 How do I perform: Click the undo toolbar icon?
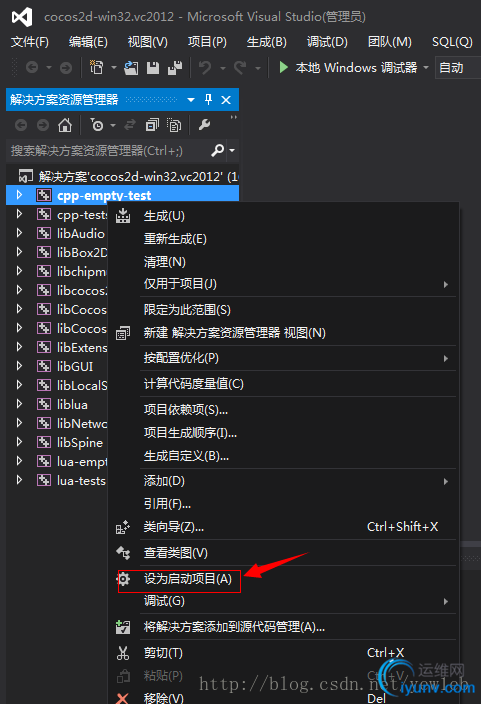(205, 68)
